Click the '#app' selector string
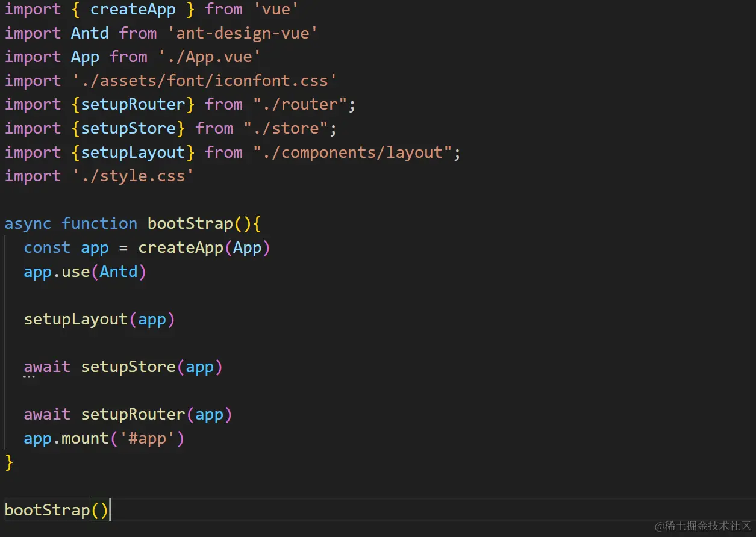 pyautogui.click(x=148, y=439)
